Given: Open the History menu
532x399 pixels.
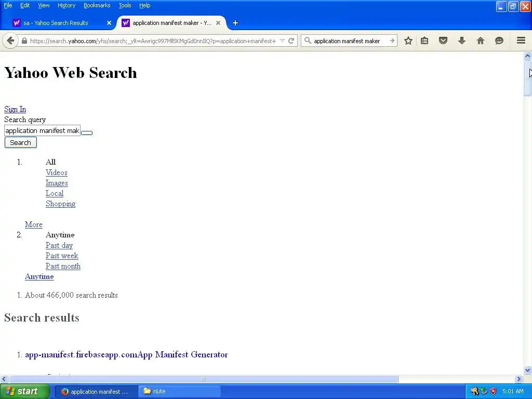Looking at the screenshot, I should (66, 5).
